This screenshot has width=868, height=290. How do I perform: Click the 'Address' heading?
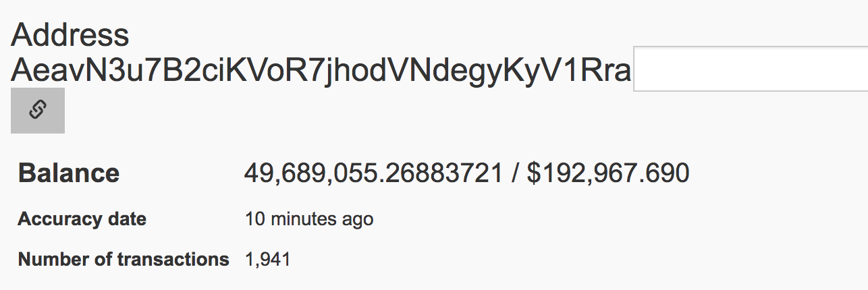pos(70,35)
